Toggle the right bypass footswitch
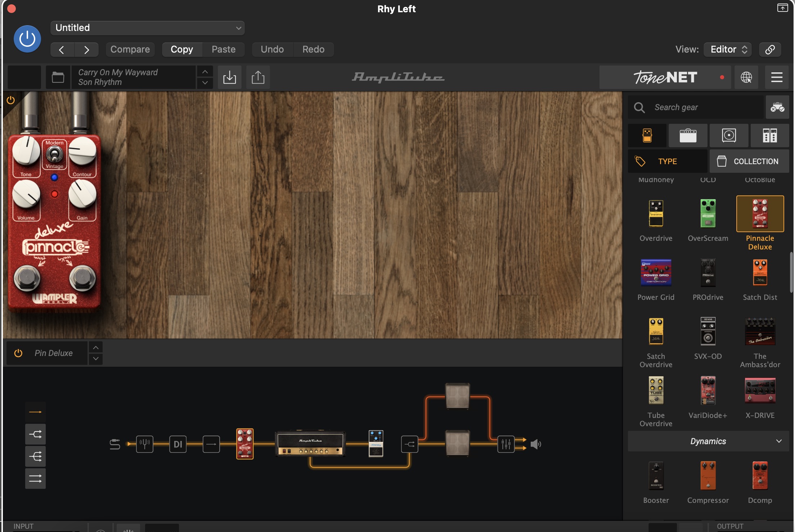Viewport: 795px width, 532px height. coord(82,278)
